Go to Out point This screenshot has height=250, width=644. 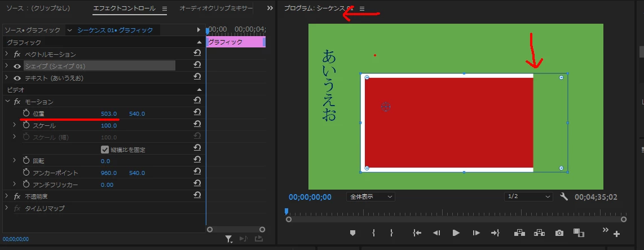(x=495, y=233)
